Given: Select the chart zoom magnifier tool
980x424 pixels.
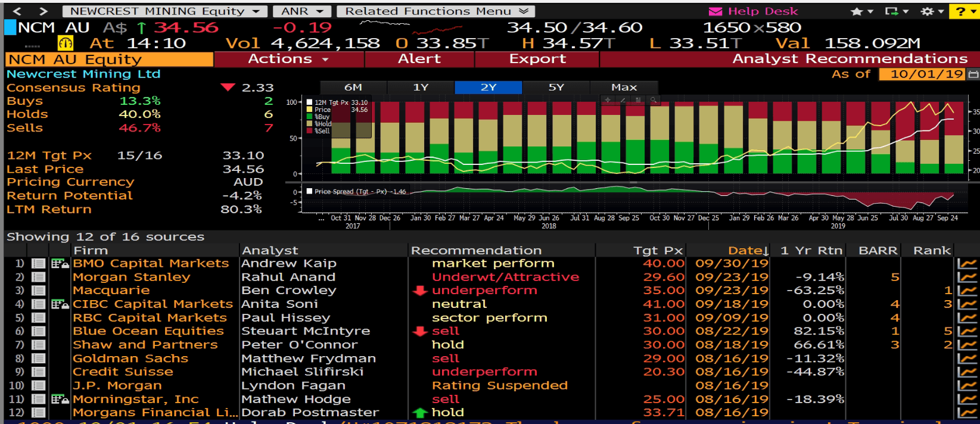Looking at the screenshot, I should [x=654, y=100].
